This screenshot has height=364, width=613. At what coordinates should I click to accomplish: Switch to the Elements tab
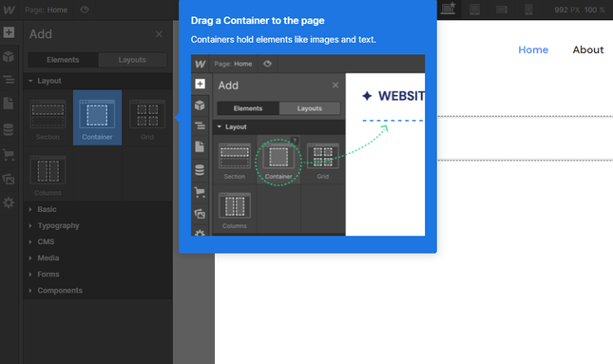pyautogui.click(x=63, y=60)
